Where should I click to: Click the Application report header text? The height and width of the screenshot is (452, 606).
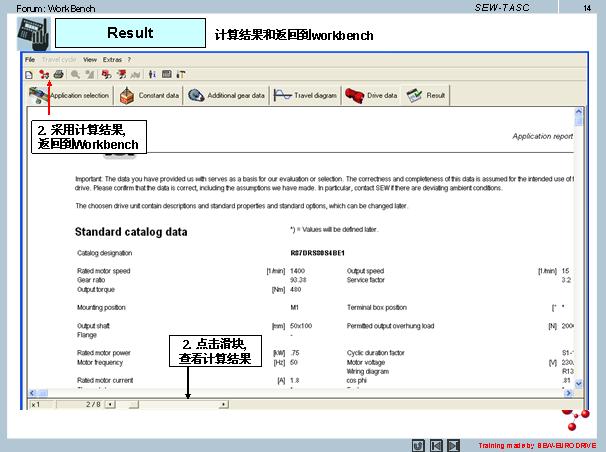[x=543, y=136]
